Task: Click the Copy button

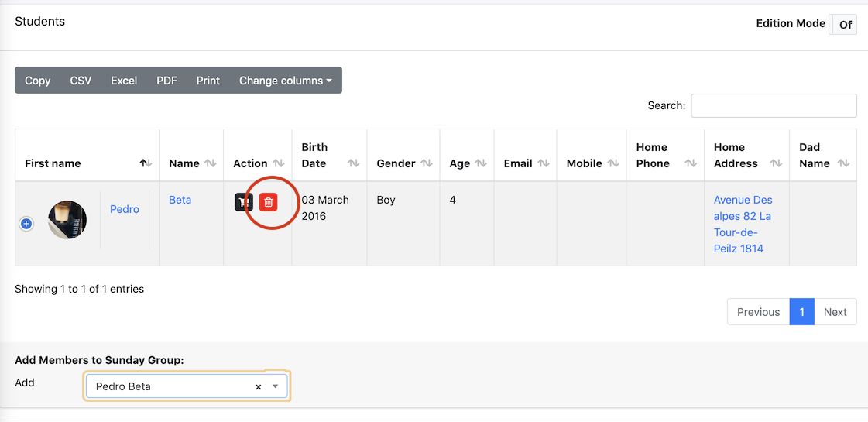Action: pyautogui.click(x=38, y=81)
